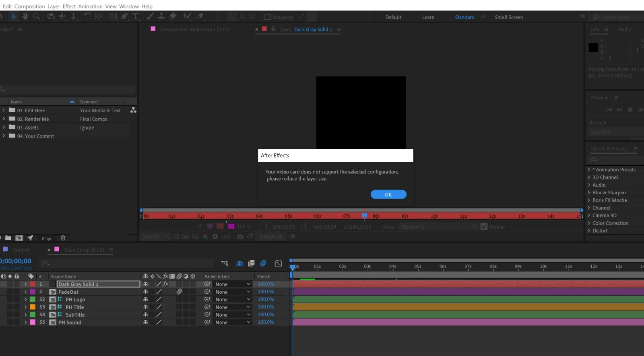Select the Clone Stamp tool
This screenshot has width=644, height=356.
click(161, 16)
